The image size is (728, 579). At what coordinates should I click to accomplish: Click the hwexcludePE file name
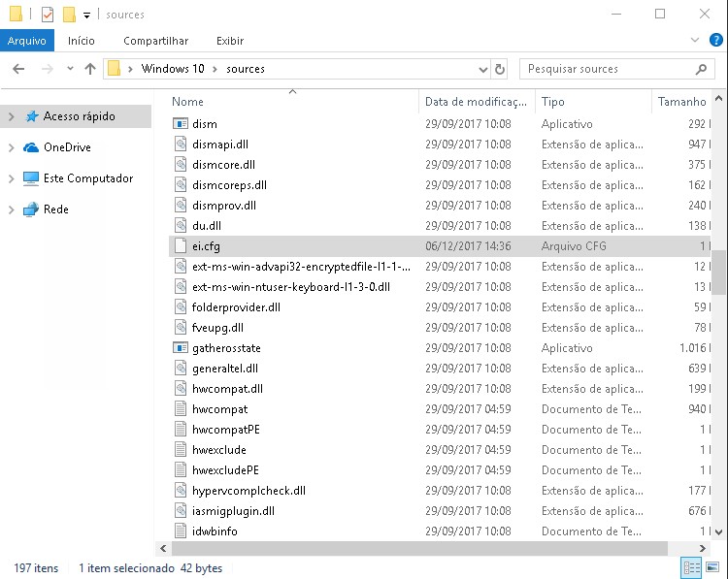tap(225, 470)
